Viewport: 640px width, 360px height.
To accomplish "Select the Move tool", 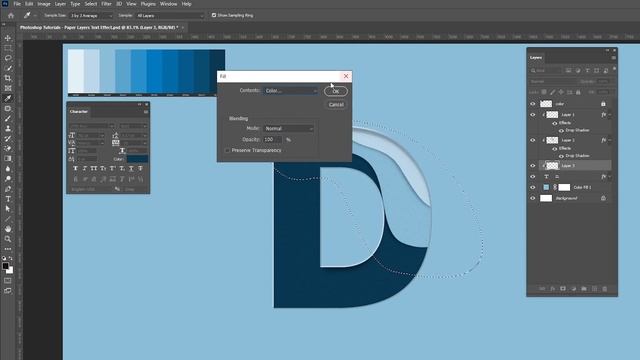I will pos(8,38).
